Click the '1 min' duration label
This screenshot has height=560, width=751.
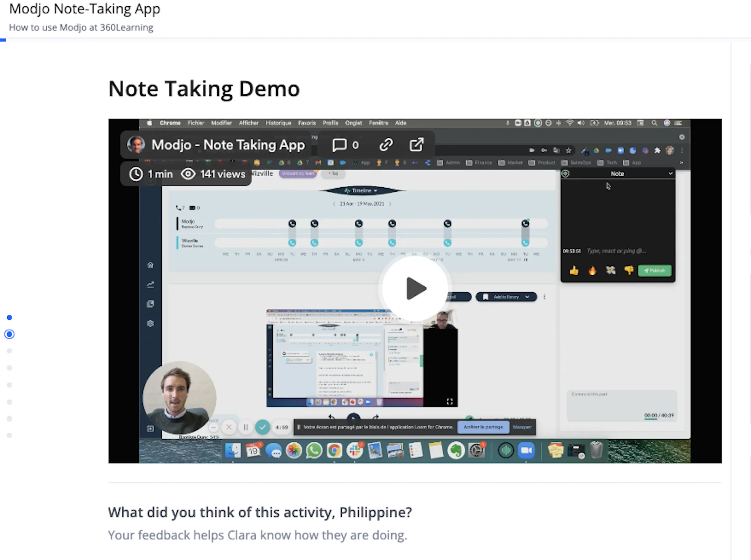click(151, 174)
